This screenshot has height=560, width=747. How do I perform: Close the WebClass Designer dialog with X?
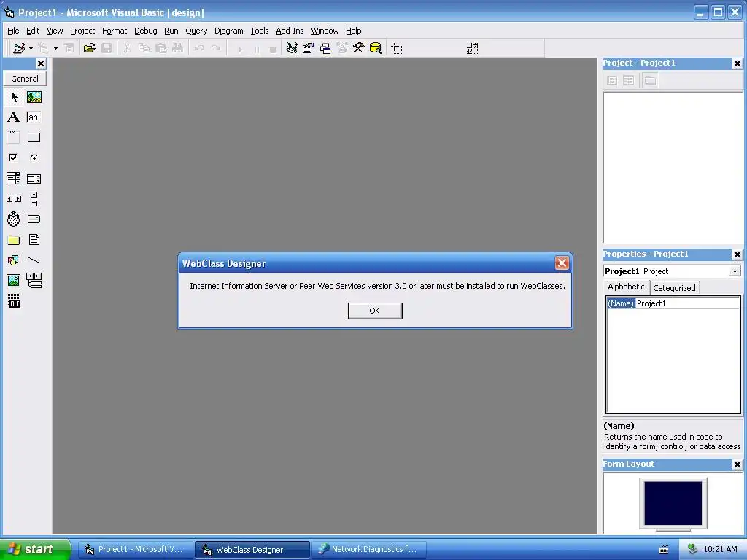[562, 262]
